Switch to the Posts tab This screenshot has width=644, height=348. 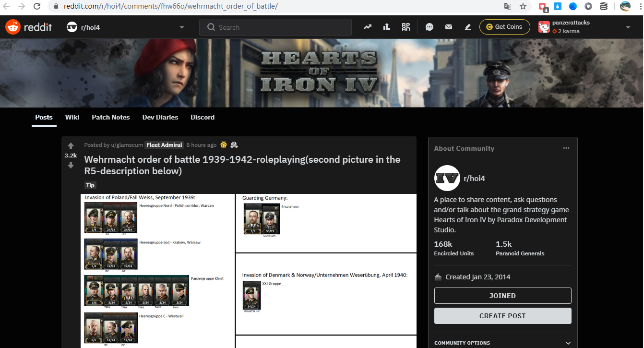(x=44, y=117)
